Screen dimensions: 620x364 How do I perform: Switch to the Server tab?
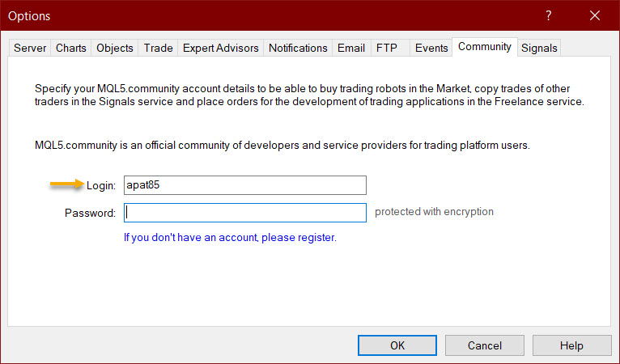[30, 49]
